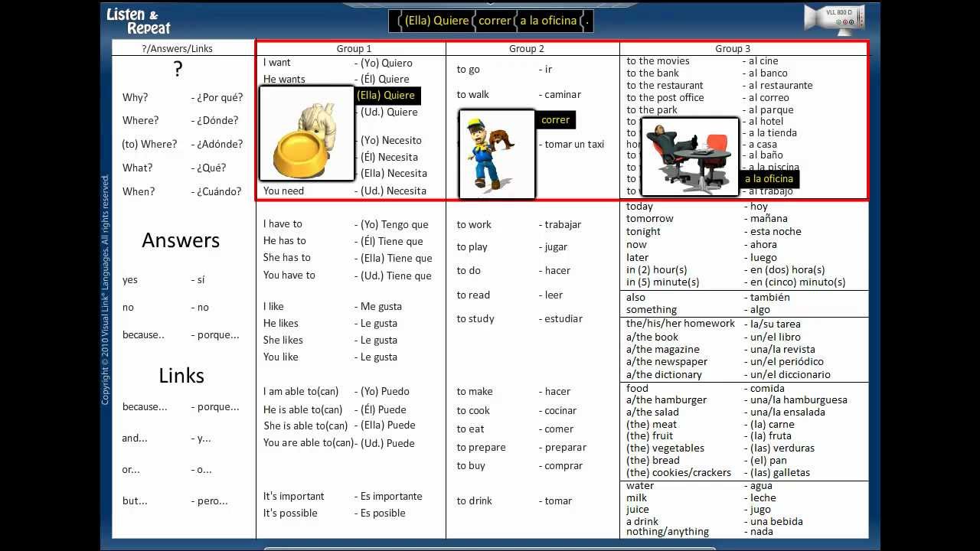
Task: Click al parque
Action: coord(771,110)
